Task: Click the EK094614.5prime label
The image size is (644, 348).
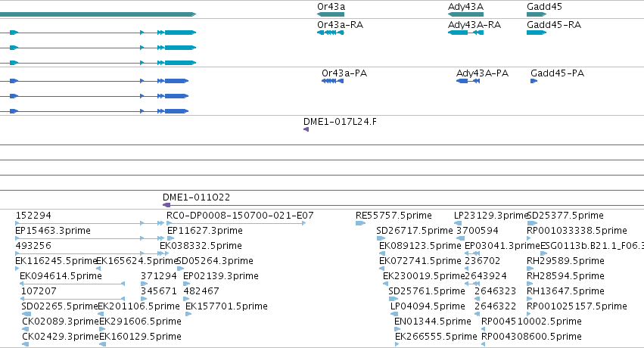Action: coord(61,276)
